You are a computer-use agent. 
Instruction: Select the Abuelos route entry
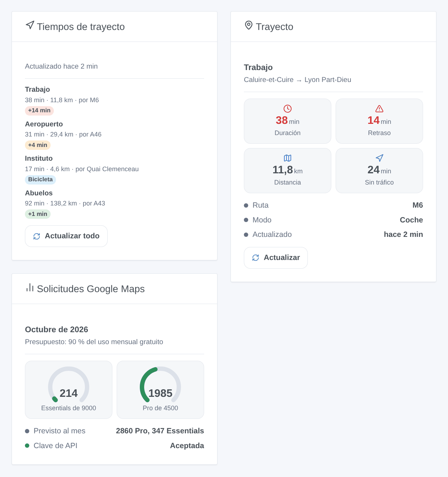pyautogui.click(x=115, y=204)
